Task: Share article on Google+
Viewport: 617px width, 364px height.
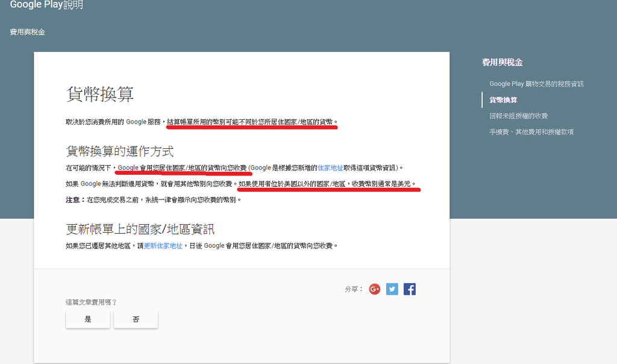Action: [375, 289]
